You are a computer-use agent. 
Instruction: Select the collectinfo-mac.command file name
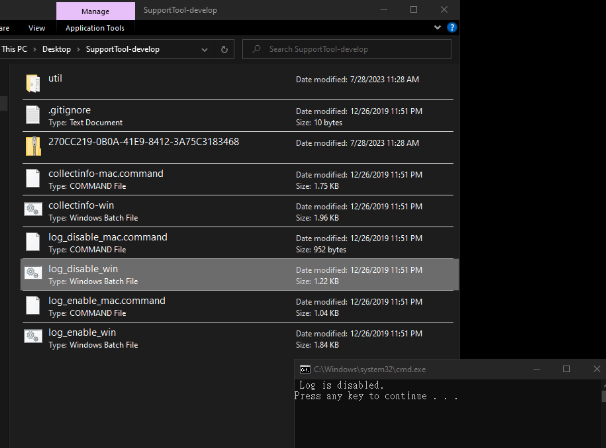click(106, 174)
